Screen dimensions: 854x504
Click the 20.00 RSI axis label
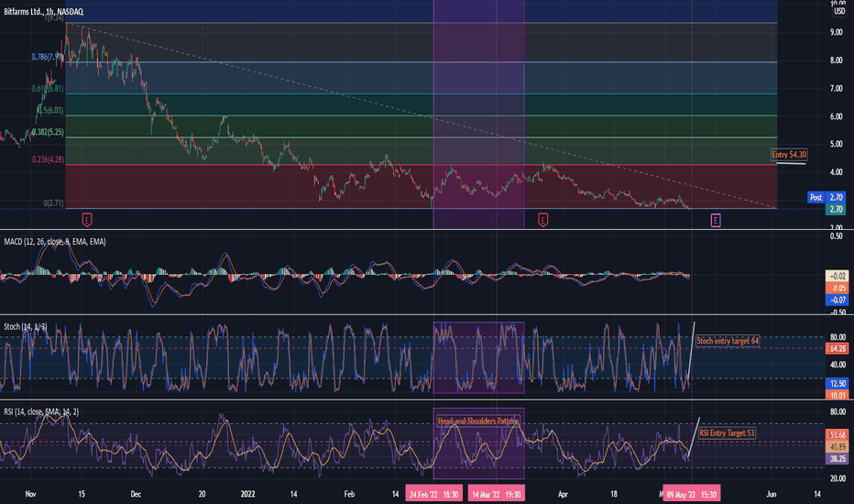click(838, 478)
